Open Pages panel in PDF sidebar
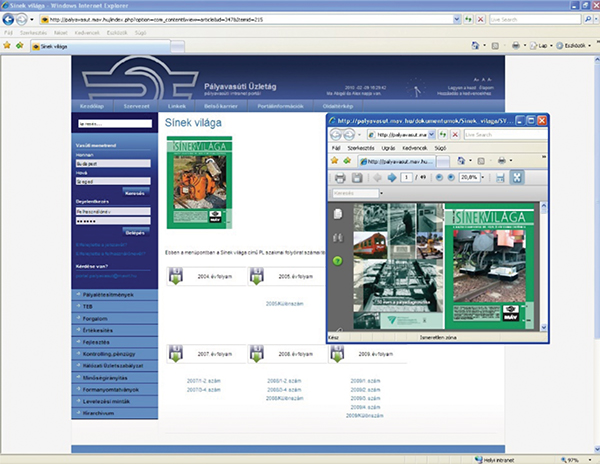Image resolution: width=600 pixels, height=464 pixels. point(339,215)
